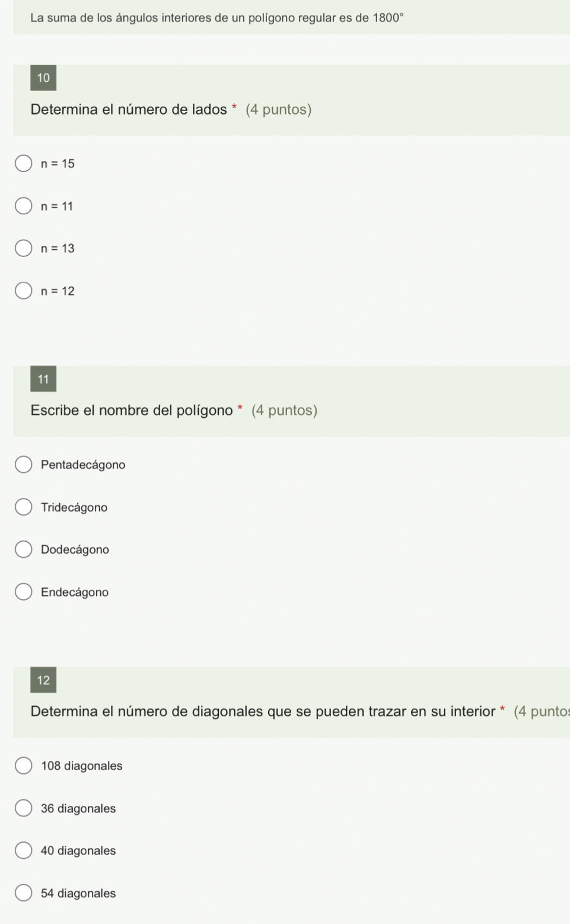Mark 54 diagonales as answer
Image resolution: width=570 pixels, height=924 pixels.
(x=23, y=893)
